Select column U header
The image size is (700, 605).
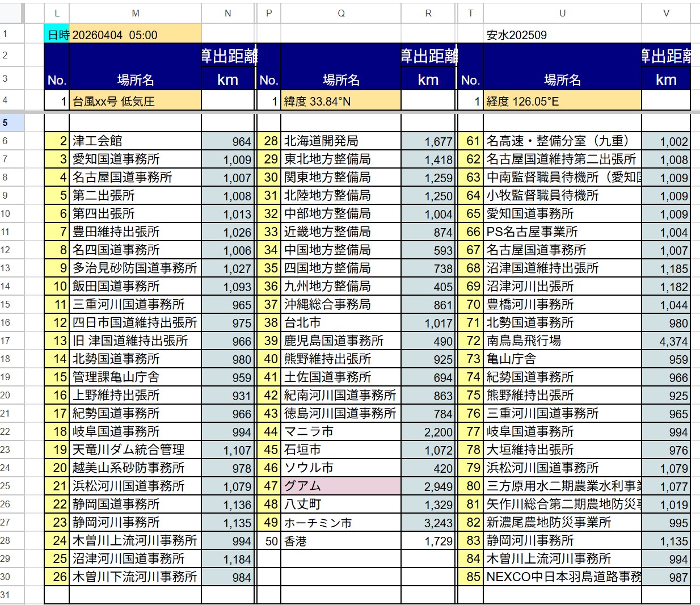pyautogui.click(x=562, y=13)
